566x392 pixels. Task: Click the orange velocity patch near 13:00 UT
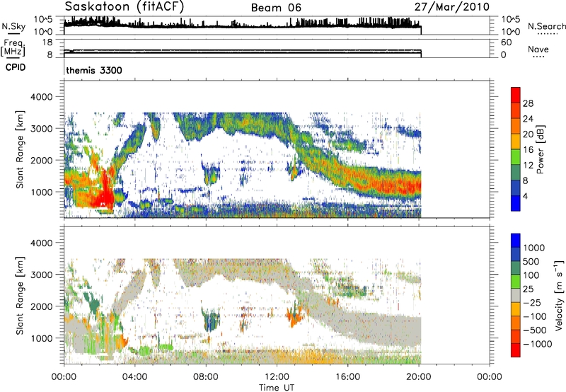click(x=295, y=317)
